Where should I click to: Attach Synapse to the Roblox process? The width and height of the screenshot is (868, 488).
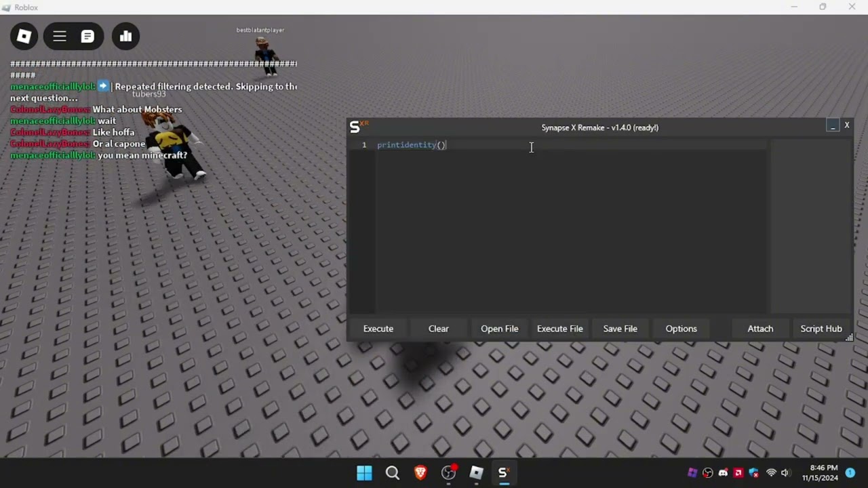click(x=760, y=329)
